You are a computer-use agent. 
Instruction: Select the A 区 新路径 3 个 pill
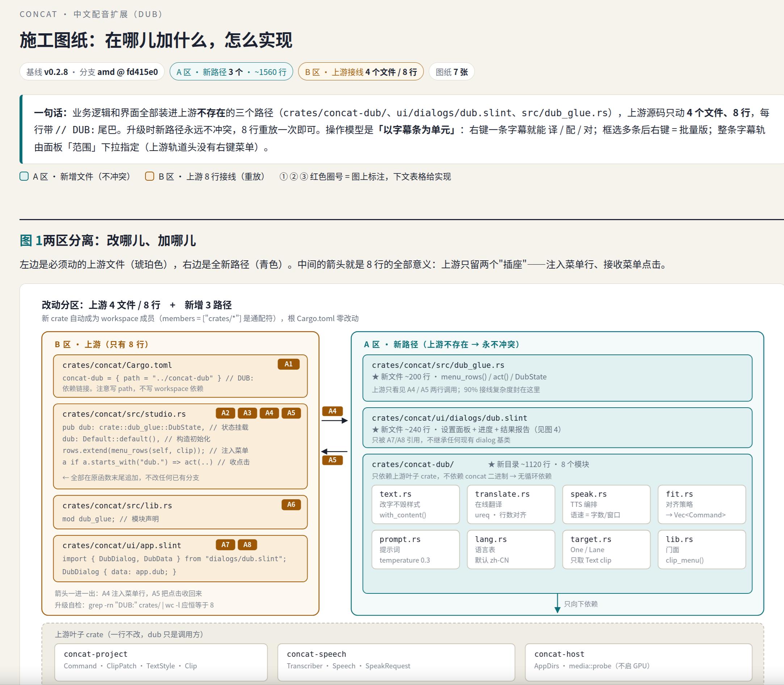coord(232,71)
